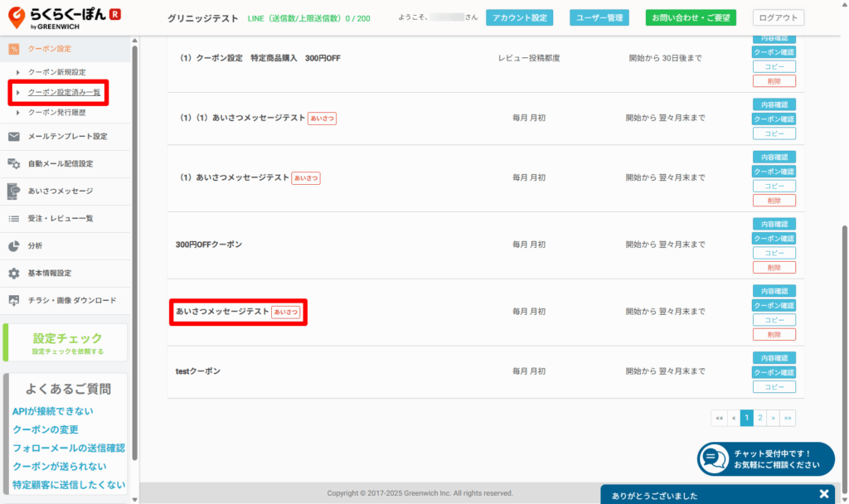This screenshot has width=849, height=504.
Task: Click the 基本情報設定 gear icon
Action: pyautogui.click(x=13, y=274)
